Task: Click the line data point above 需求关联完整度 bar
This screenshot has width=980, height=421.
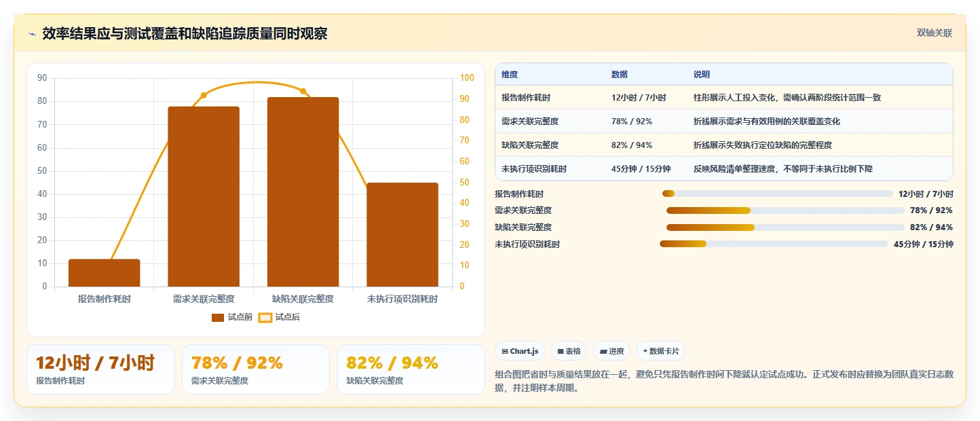Action: [204, 96]
